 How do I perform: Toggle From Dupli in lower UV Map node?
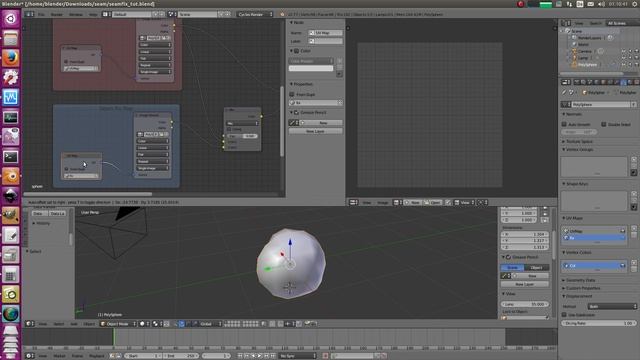point(66,169)
